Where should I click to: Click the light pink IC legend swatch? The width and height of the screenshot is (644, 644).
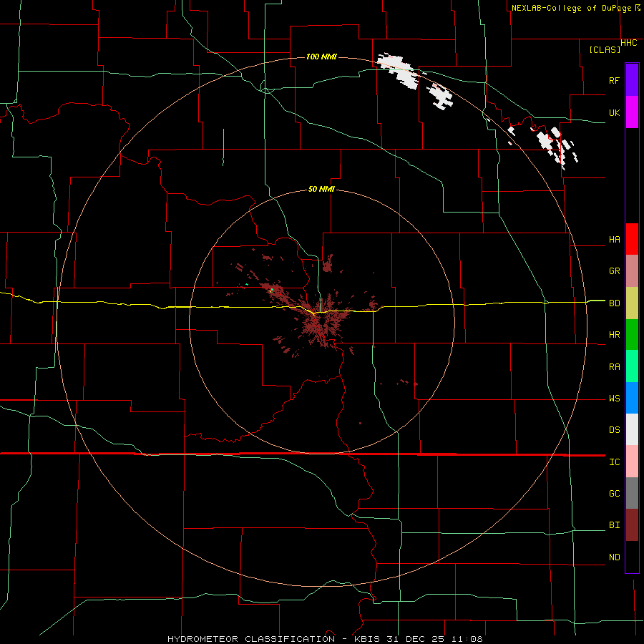point(632,462)
